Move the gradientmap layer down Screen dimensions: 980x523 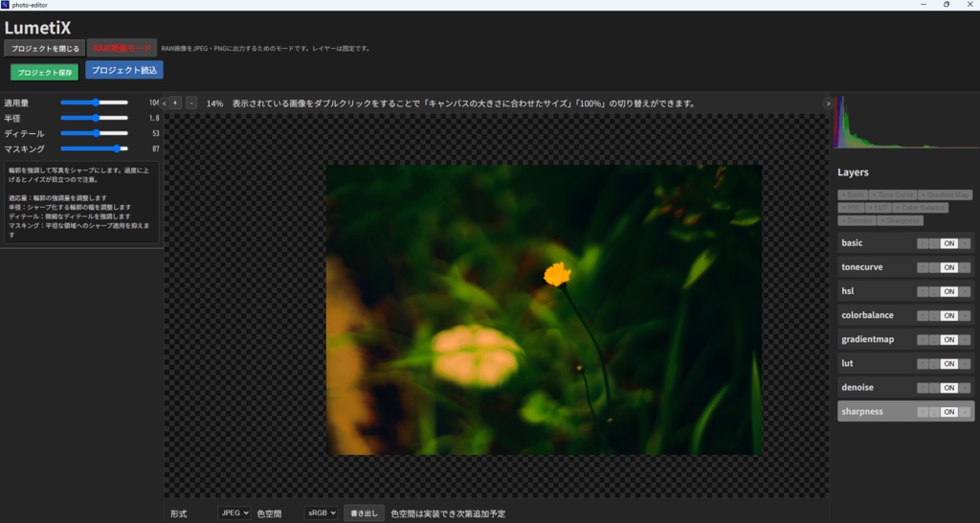tap(934, 340)
